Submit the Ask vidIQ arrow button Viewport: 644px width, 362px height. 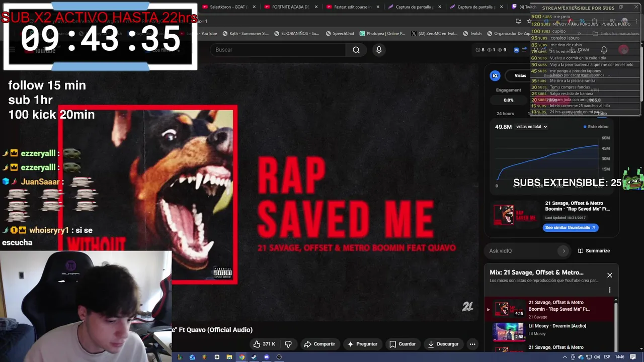coord(563,251)
